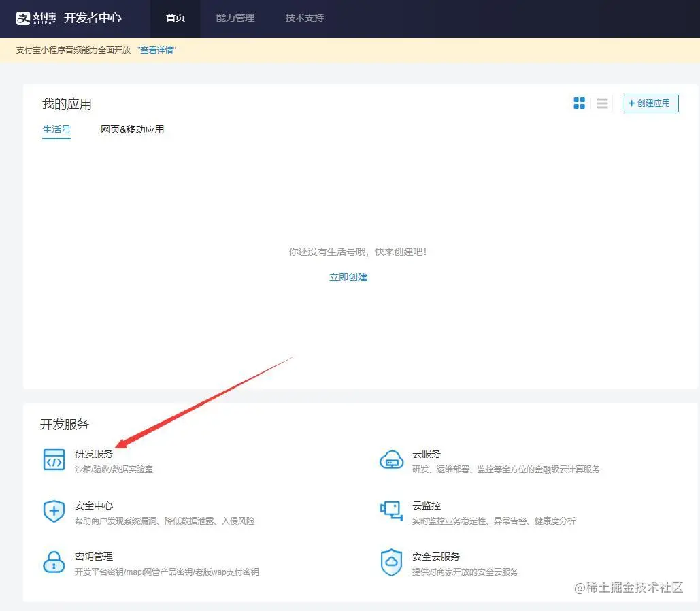Open the 能力管理 navigation tab

tap(235, 18)
